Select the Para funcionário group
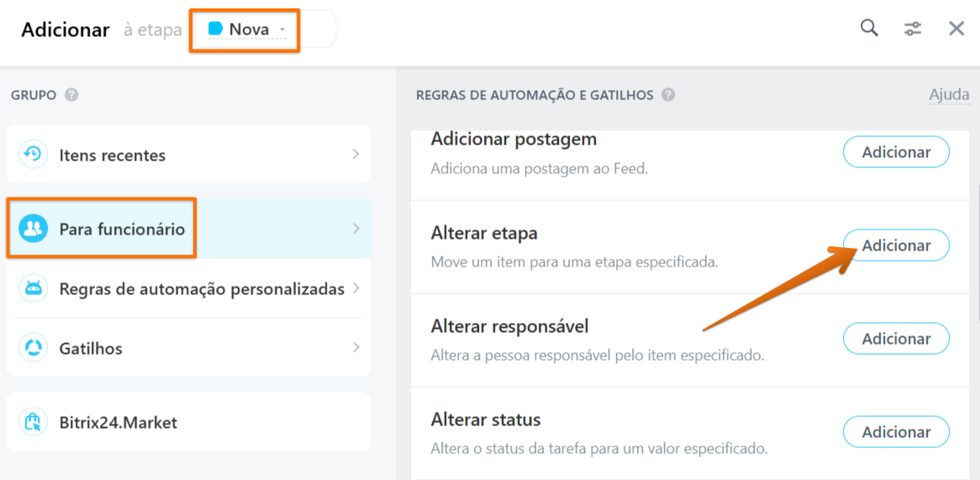This screenshot has height=480, width=980. 188,229
